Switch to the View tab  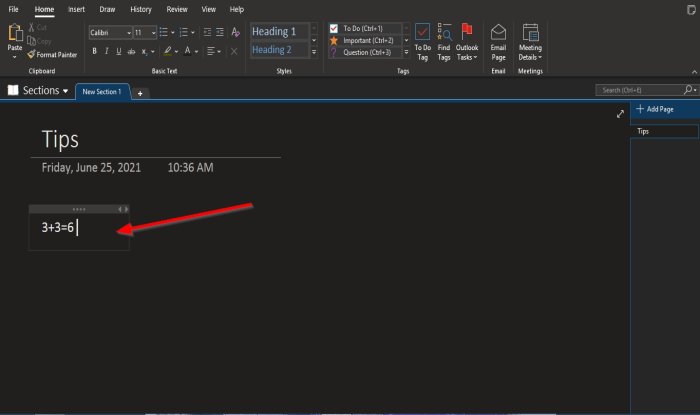coord(208,9)
